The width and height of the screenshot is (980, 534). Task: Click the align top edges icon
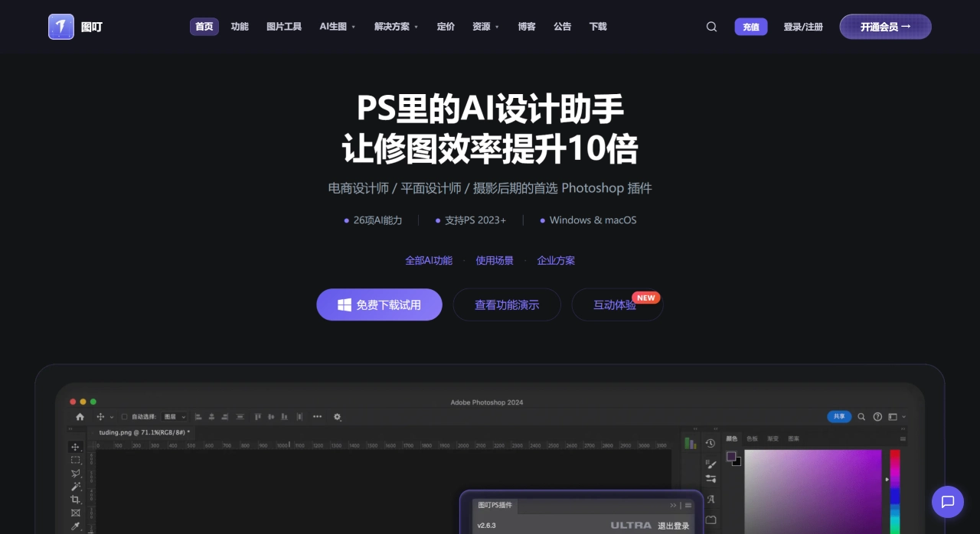click(x=257, y=417)
